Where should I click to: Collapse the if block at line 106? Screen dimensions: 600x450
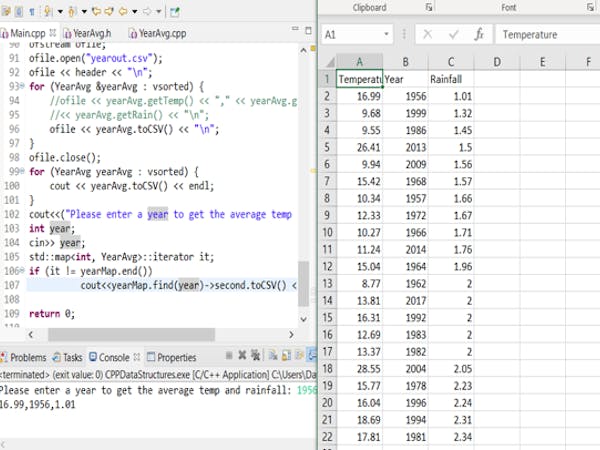tap(23, 270)
